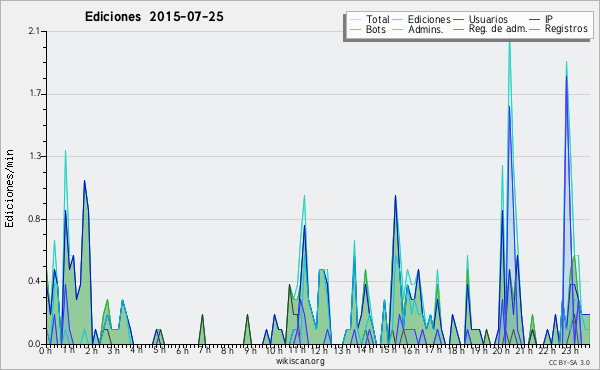The height and width of the screenshot is (370, 600).
Task: Click the 'Registros' legend label
Action: pos(566,29)
